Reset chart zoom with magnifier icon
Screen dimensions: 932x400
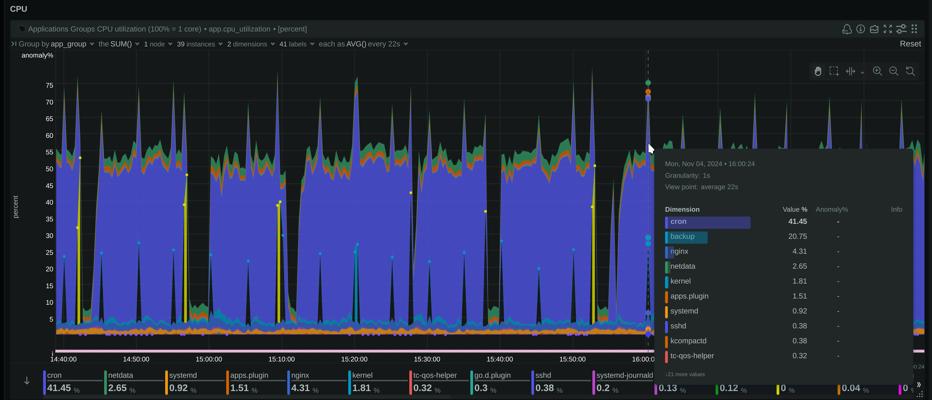(x=910, y=71)
